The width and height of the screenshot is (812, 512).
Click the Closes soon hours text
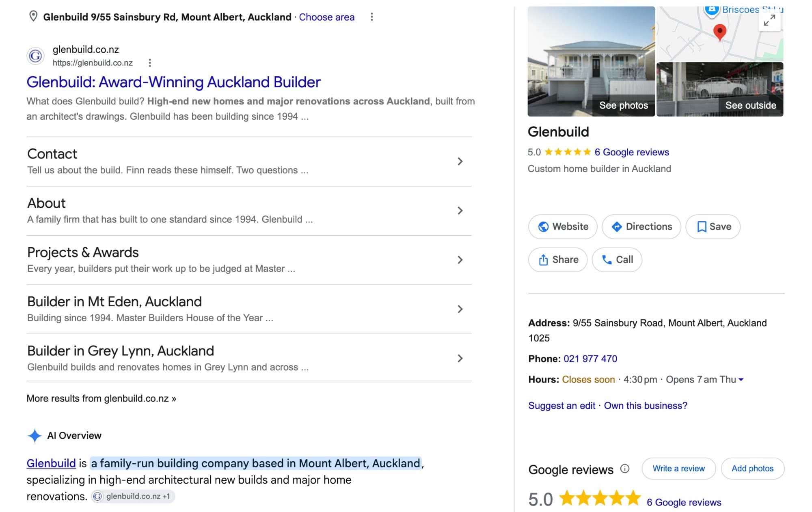[x=588, y=380]
